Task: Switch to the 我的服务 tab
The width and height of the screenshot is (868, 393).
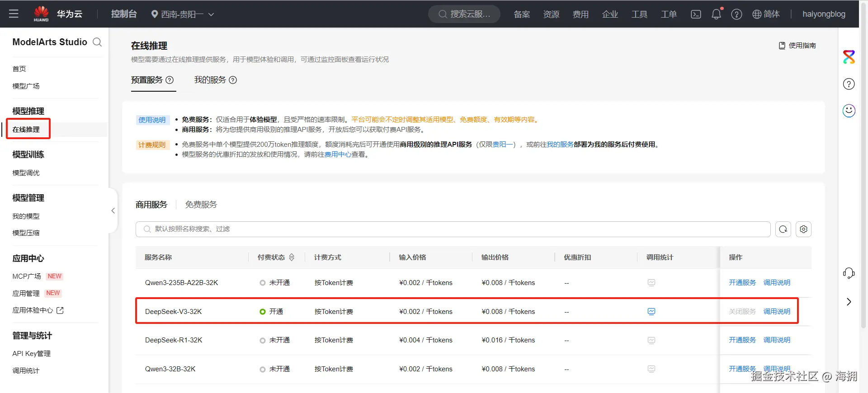Action: (x=210, y=80)
